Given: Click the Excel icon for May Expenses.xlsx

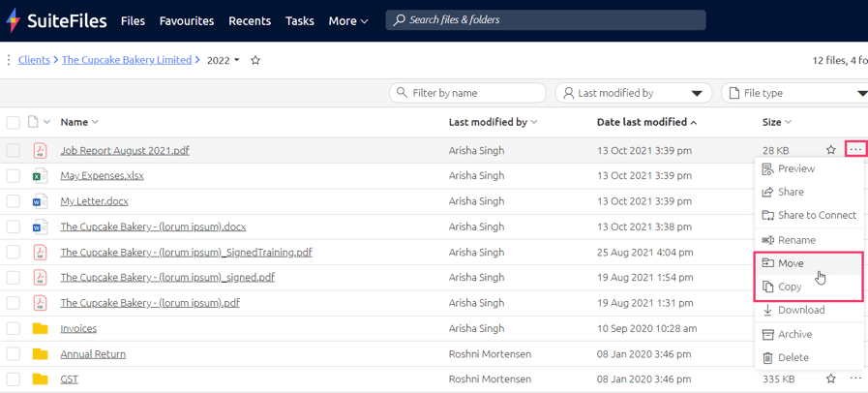Looking at the screenshot, I should click(x=40, y=176).
